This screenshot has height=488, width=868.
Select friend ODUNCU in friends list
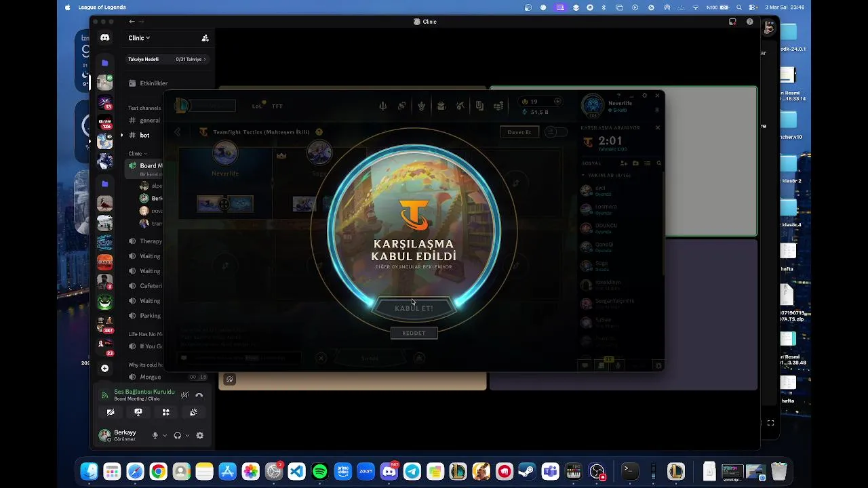click(x=620, y=228)
